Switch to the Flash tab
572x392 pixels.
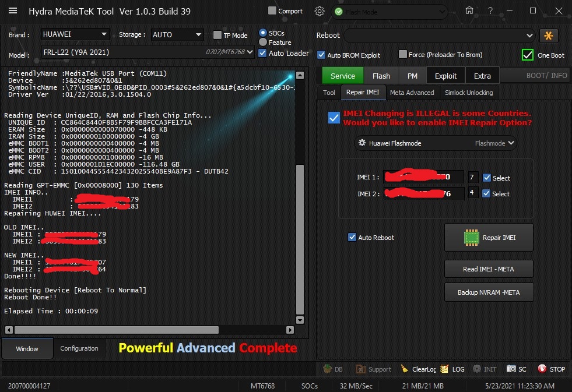[381, 76]
